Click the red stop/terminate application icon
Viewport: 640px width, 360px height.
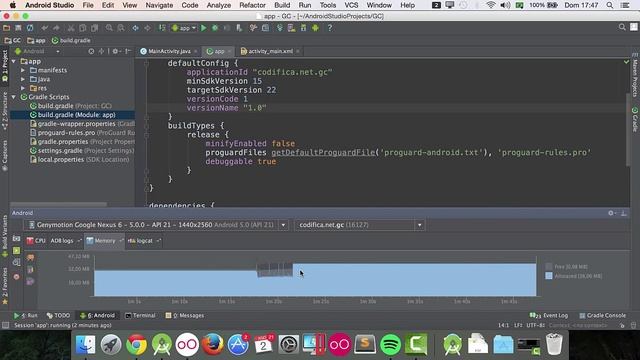click(16, 276)
